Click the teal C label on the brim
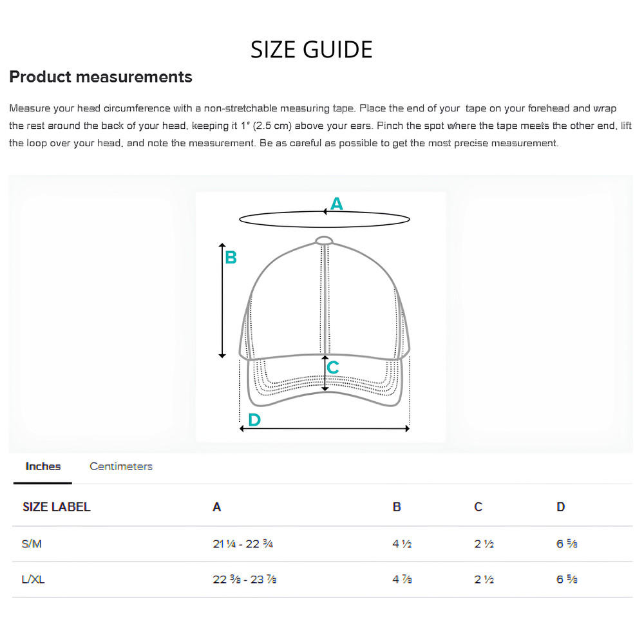 333,368
